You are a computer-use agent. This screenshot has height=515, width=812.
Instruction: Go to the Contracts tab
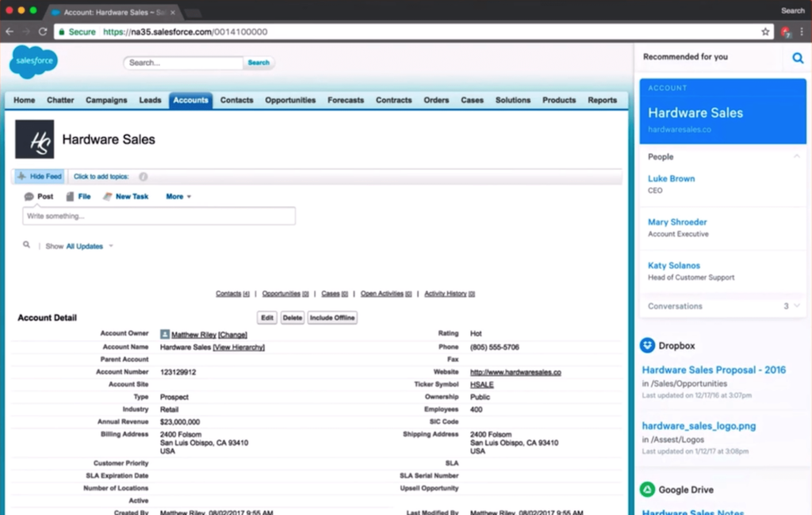(x=394, y=100)
